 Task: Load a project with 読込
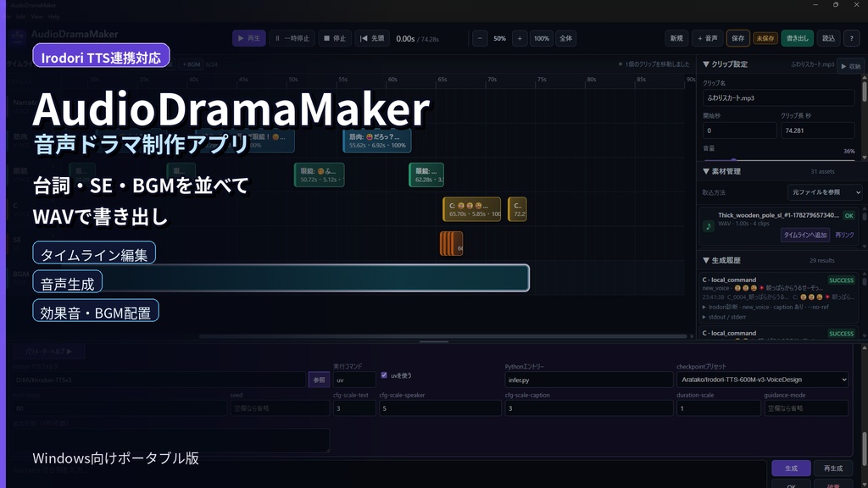point(828,38)
